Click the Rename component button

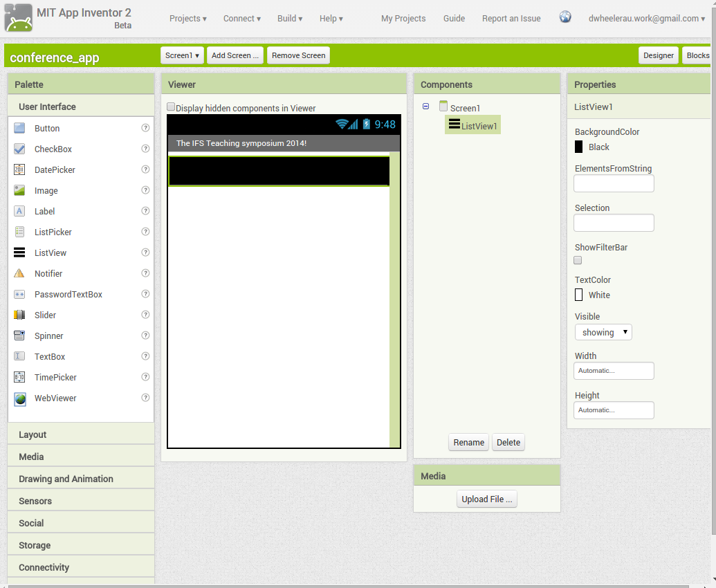coord(468,443)
